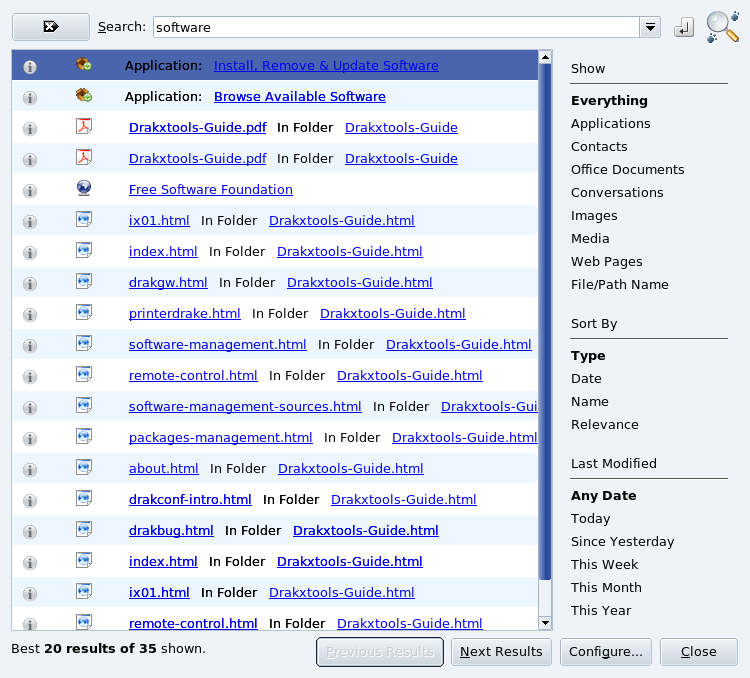Click info icon beside printerdrake.html result
750x678 pixels.
(30, 314)
